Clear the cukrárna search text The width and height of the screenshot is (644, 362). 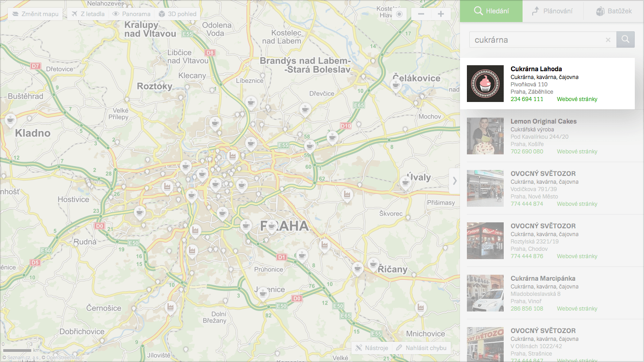click(x=608, y=40)
